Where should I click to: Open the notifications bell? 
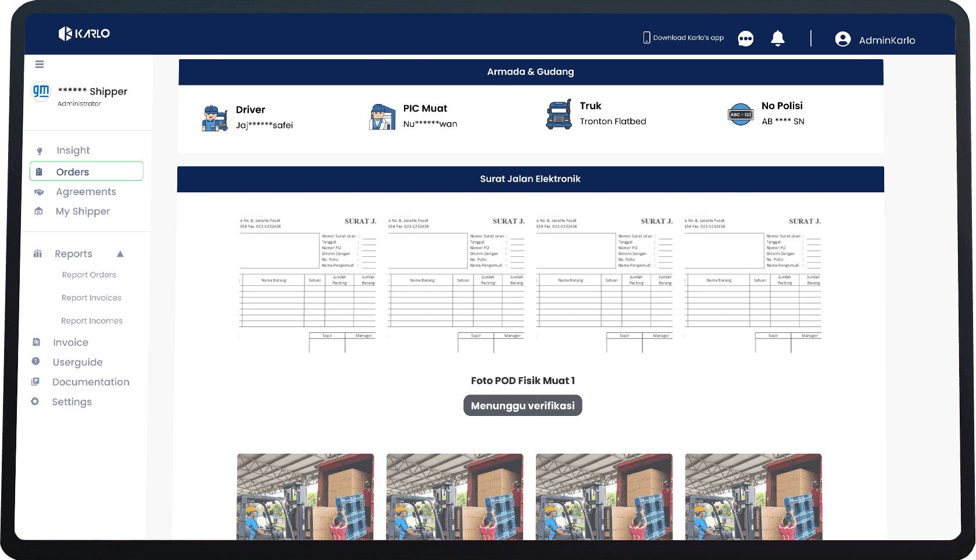[x=778, y=38]
